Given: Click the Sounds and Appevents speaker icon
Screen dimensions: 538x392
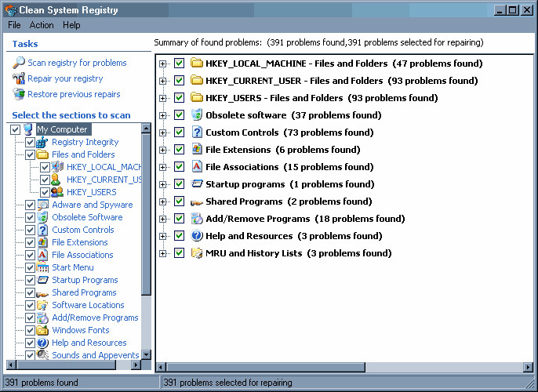Looking at the screenshot, I should click(42, 354).
